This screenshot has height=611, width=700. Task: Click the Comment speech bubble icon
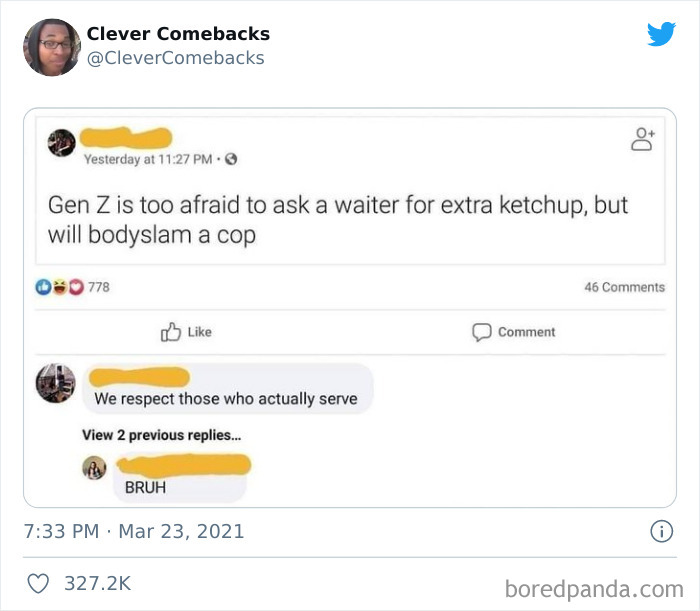[x=481, y=332]
